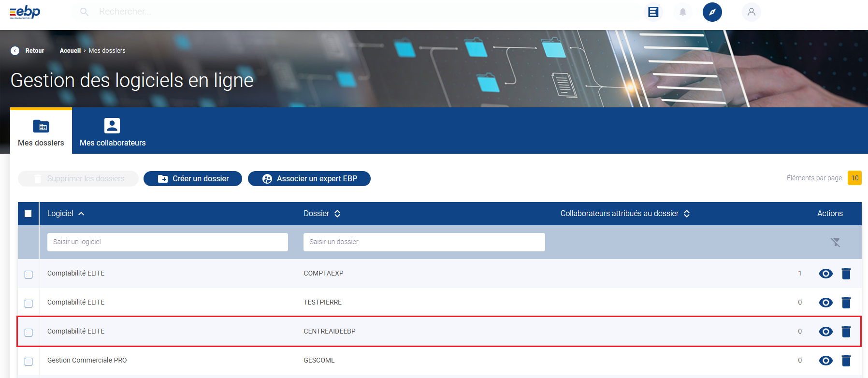Click Supprimer les dossiers button
The height and width of the screenshot is (378, 868).
[x=78, y=179]
